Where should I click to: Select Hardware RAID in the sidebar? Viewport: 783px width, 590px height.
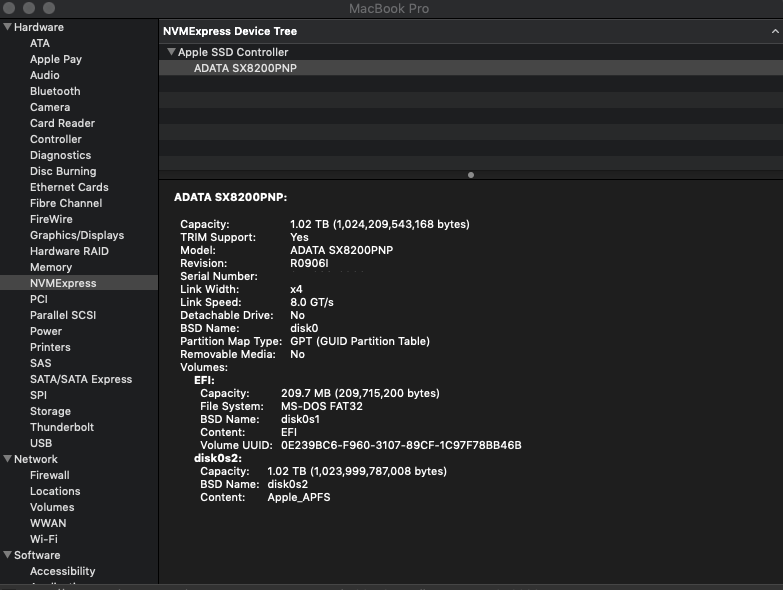tap(69, 251)
